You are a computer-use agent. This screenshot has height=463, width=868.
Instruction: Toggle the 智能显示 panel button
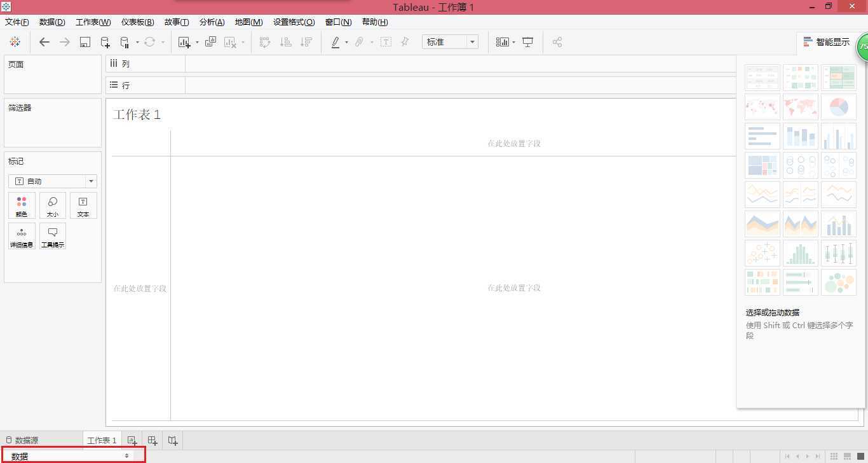[x=826, y=42]
